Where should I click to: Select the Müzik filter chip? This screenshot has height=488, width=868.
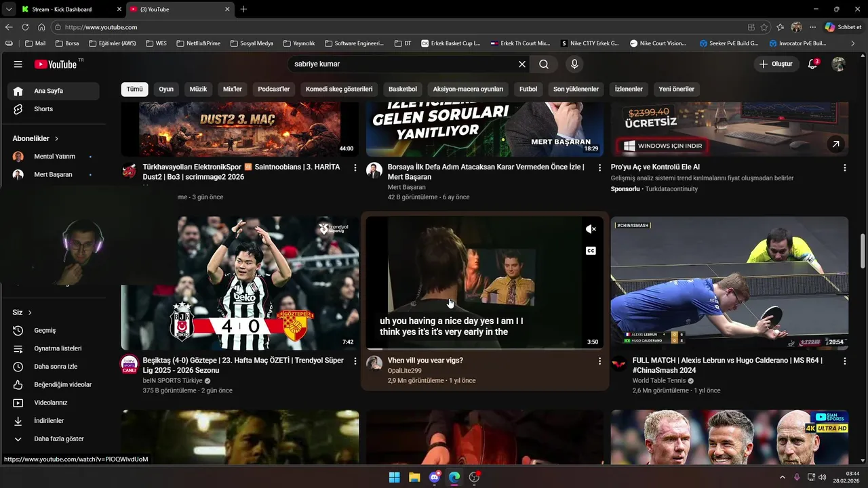pyautogui.click(x=198, y=89)
